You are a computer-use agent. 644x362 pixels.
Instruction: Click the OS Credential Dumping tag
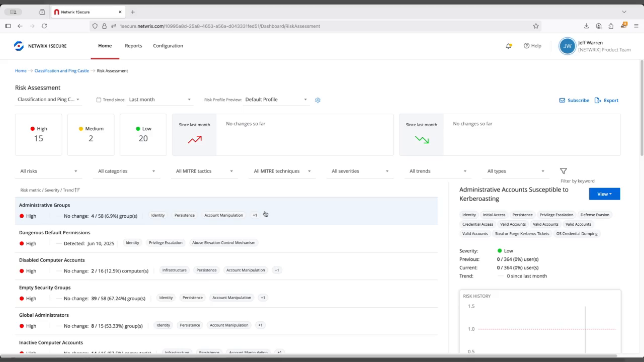[577, 234]
